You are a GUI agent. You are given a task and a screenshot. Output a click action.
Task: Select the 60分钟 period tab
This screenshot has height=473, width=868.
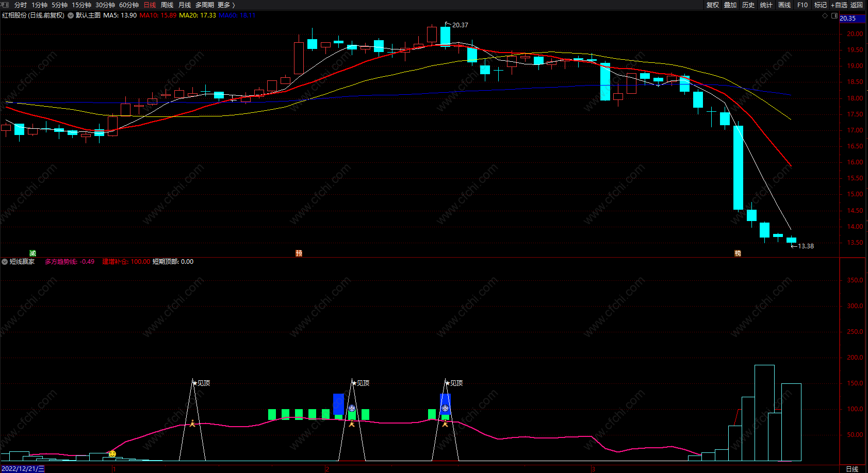[129, 5]
